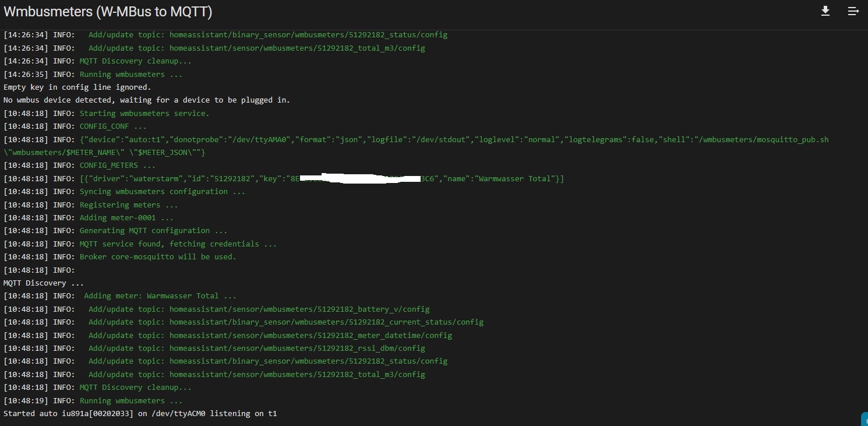Image resolution: width=868 pixels, height=426 pixels.
Task: Click the download logs icon
Action: tap(825, 11)
